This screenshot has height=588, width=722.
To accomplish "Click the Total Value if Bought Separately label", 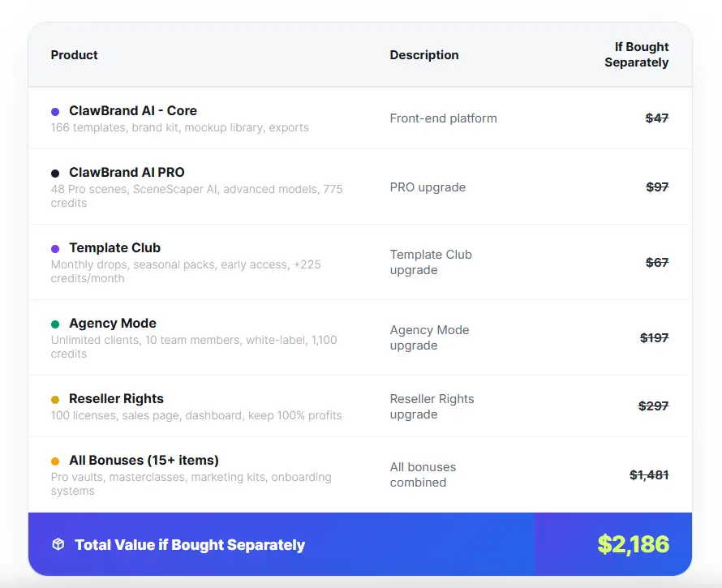I will tap(190, 545).
